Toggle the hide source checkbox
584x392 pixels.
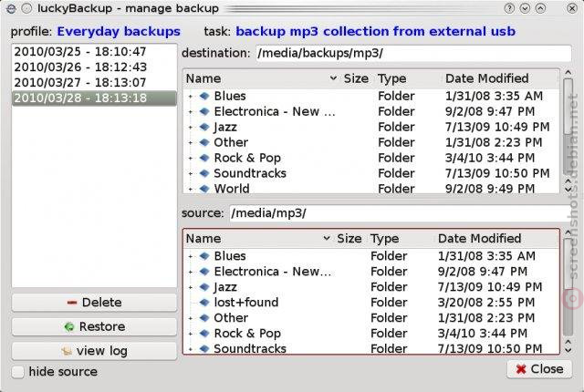pos(17,372)
